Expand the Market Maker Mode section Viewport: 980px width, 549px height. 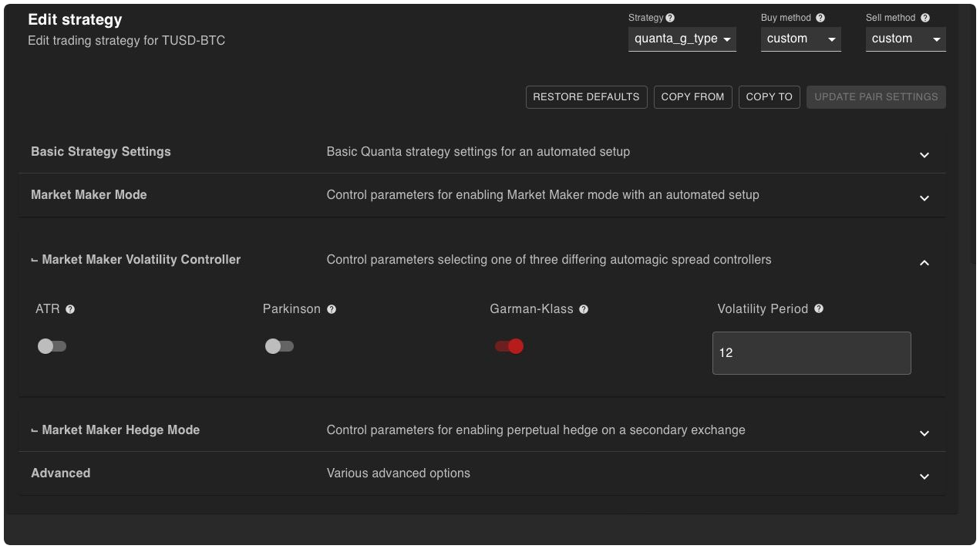click(924, 198)
